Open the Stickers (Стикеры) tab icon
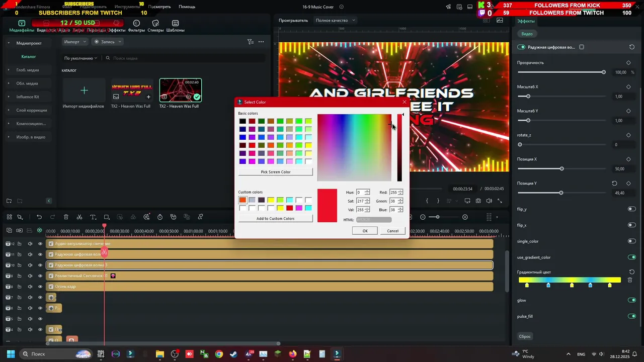The image size is (644, 362). [155, 23]
